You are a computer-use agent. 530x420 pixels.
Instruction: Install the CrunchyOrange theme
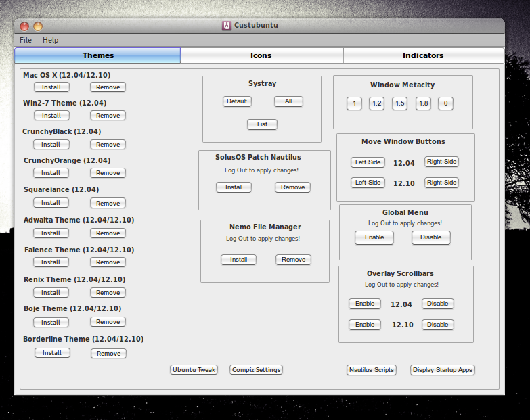click(x=51, y=173)
